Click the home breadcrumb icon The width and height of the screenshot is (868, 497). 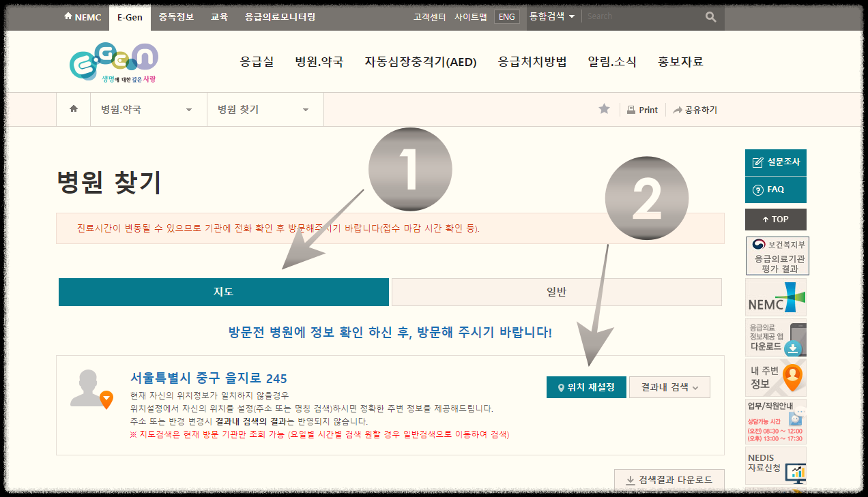click(x=73, y=109)
